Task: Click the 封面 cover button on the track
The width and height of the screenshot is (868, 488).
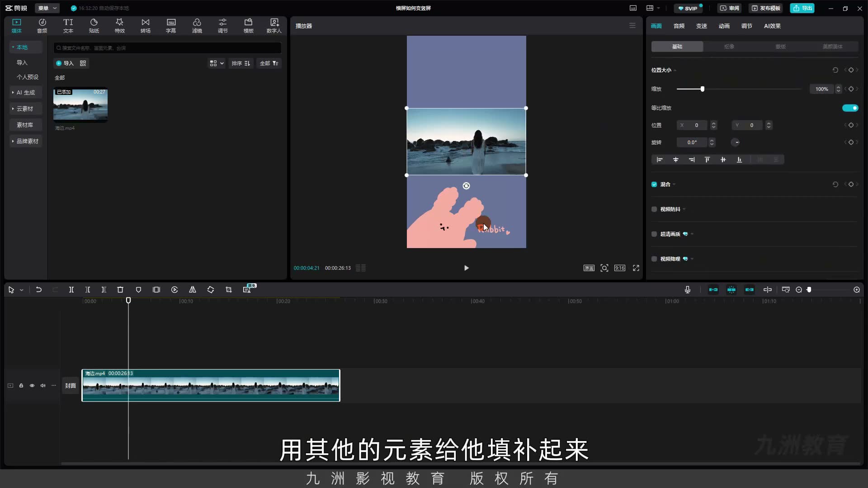Action: pyautogui.click(x=71, y=385)
